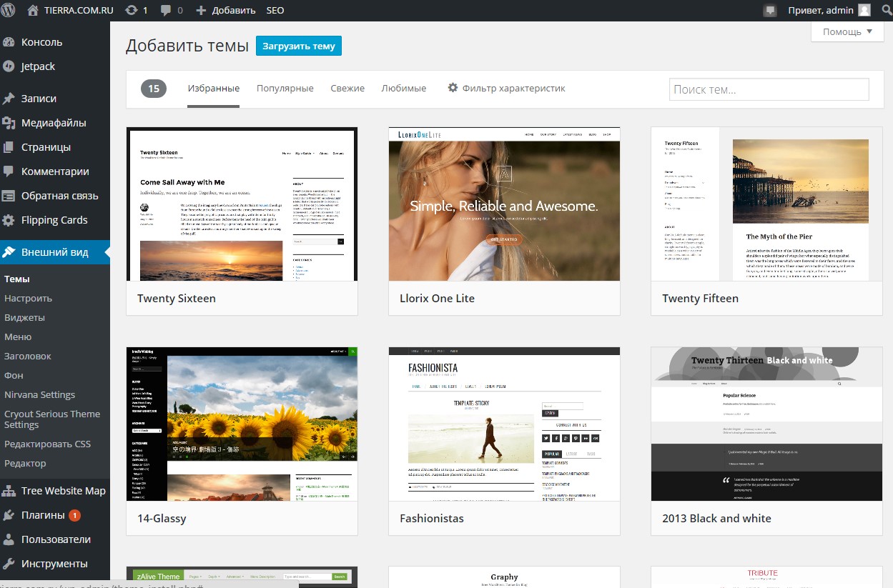This screenshot has width=893, height=588.
Task: Expand the Помощь help dropdown
Action: (847, 31)
